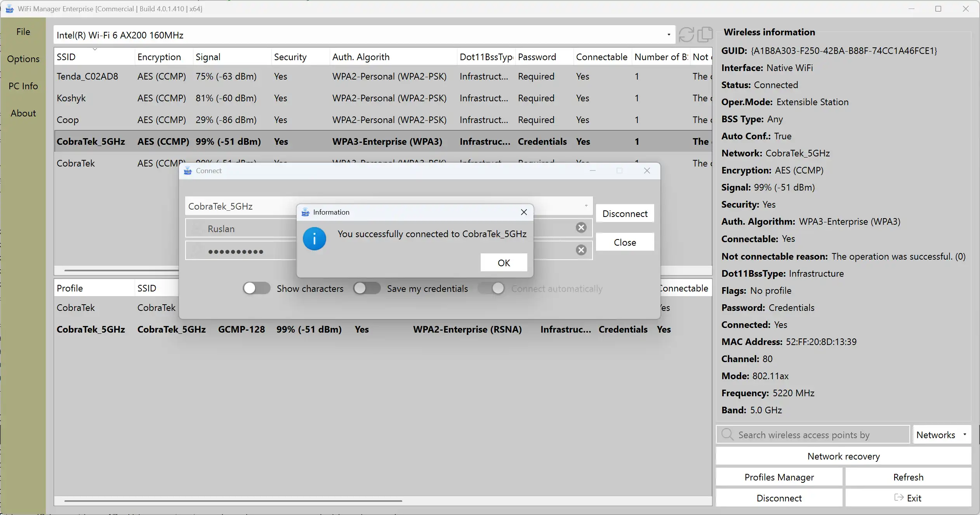Click the blue information icon in the dialog
This screenshot has width=980, height=515.
314,239
